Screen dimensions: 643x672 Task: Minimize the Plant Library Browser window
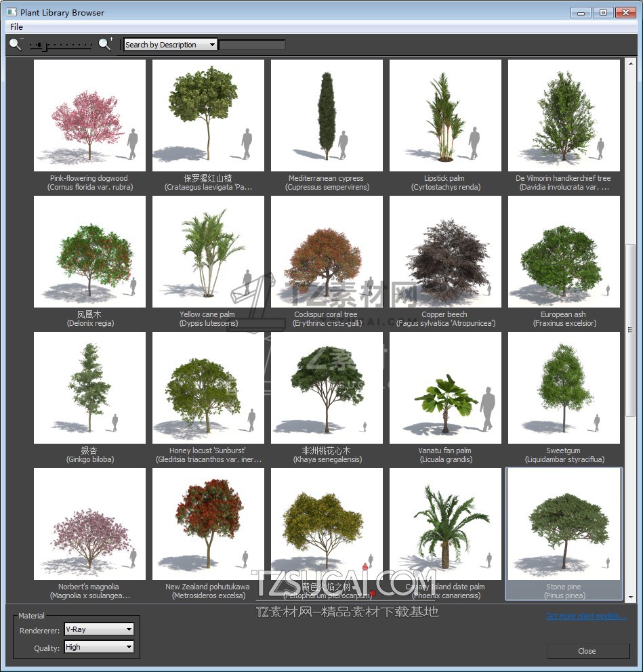(581, 12)
